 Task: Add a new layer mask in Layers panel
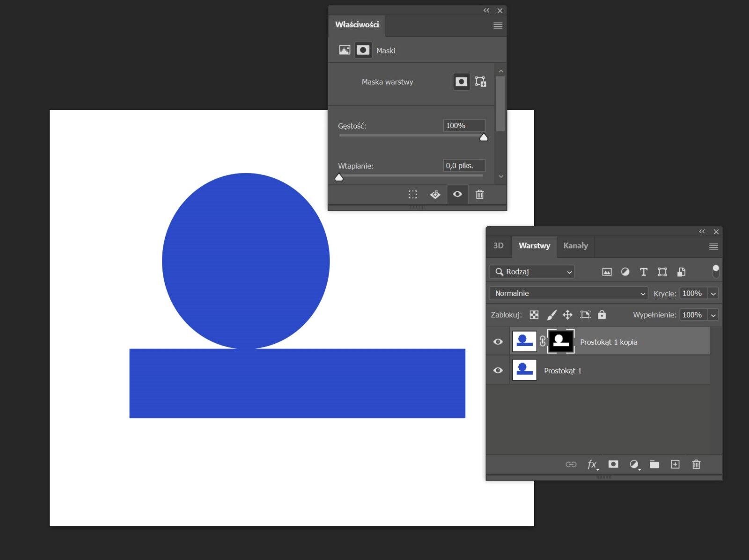[x=613, y=464]
